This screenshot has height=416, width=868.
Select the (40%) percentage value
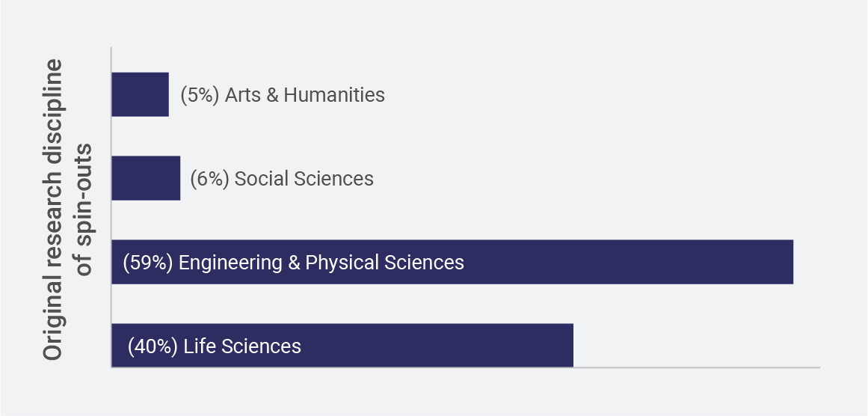point(153,346)
